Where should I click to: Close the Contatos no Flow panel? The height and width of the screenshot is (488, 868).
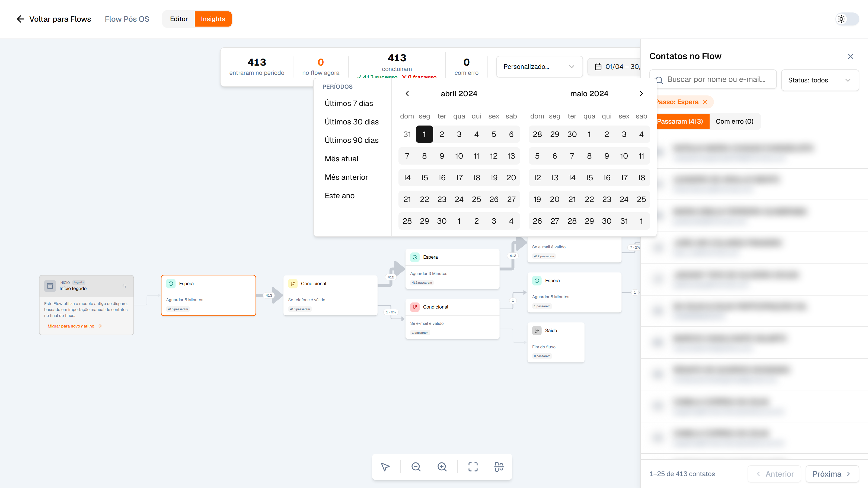point(850,56)
